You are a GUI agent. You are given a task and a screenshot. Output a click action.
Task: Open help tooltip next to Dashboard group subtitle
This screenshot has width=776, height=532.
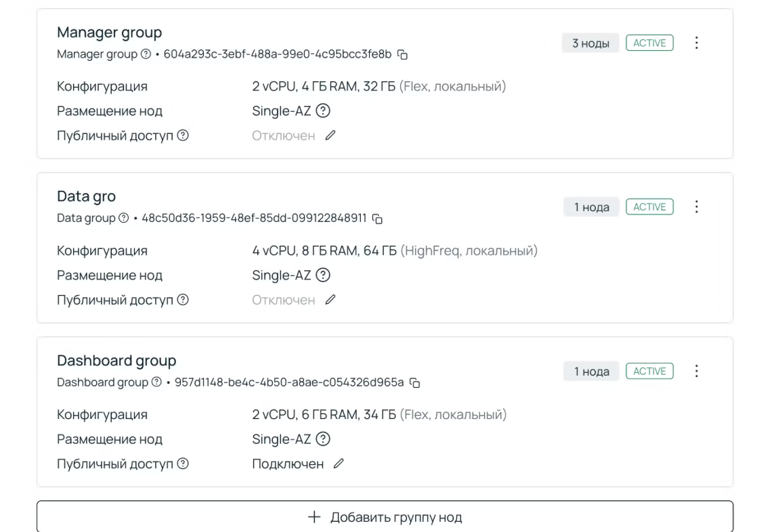tap(156, 382)
